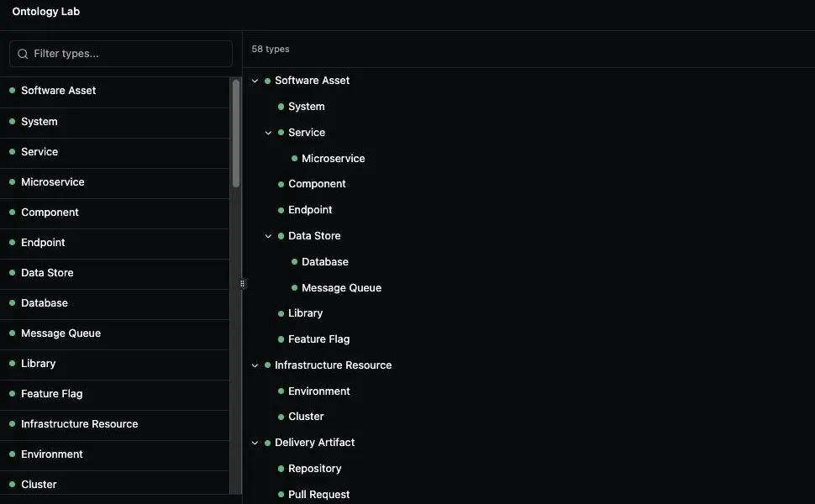
Task: Open Environment in the tree view
Action: point(319,391)
